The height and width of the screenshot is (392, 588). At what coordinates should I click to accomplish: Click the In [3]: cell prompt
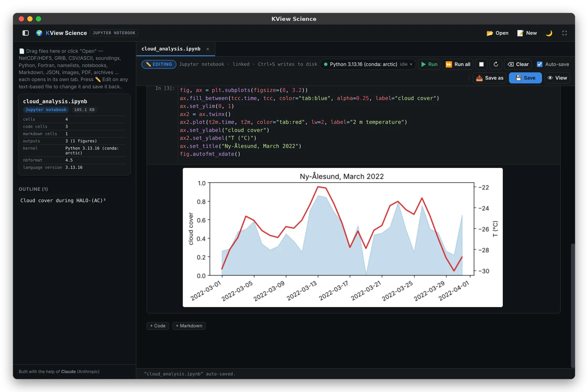[x=165, y=88]
